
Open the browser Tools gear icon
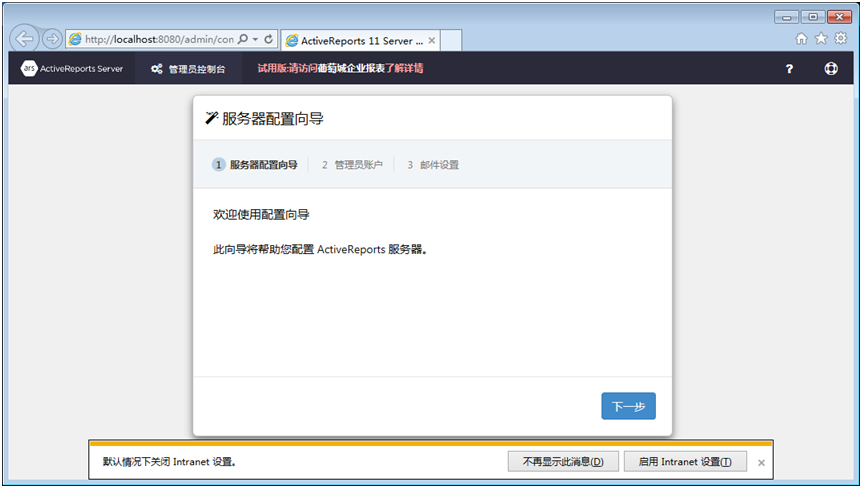pos(841,39)
